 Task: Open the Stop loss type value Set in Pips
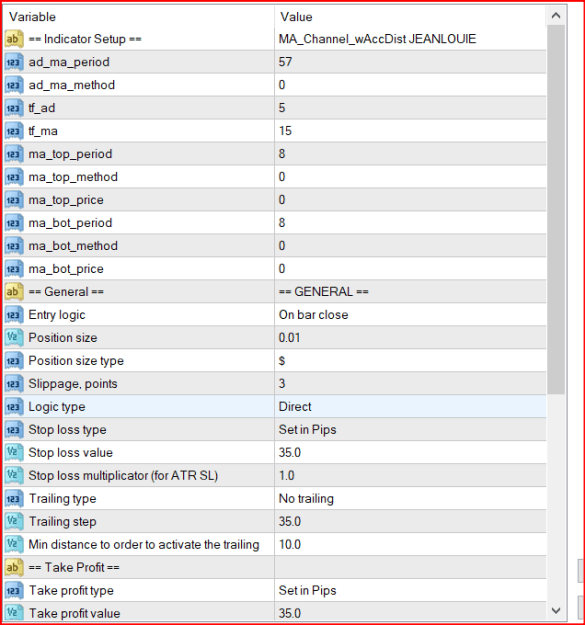coord(410,430)
